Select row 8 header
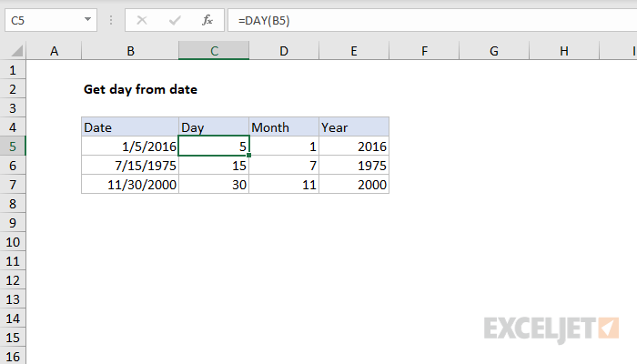This screenshot has width=637, height=364. coord(13,204)
